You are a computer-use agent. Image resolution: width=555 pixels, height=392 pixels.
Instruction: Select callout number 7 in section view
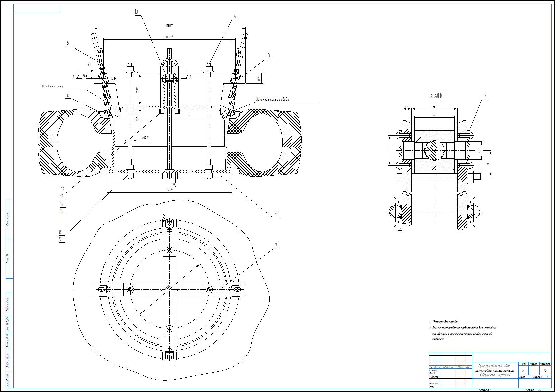[x=484, y=97]
